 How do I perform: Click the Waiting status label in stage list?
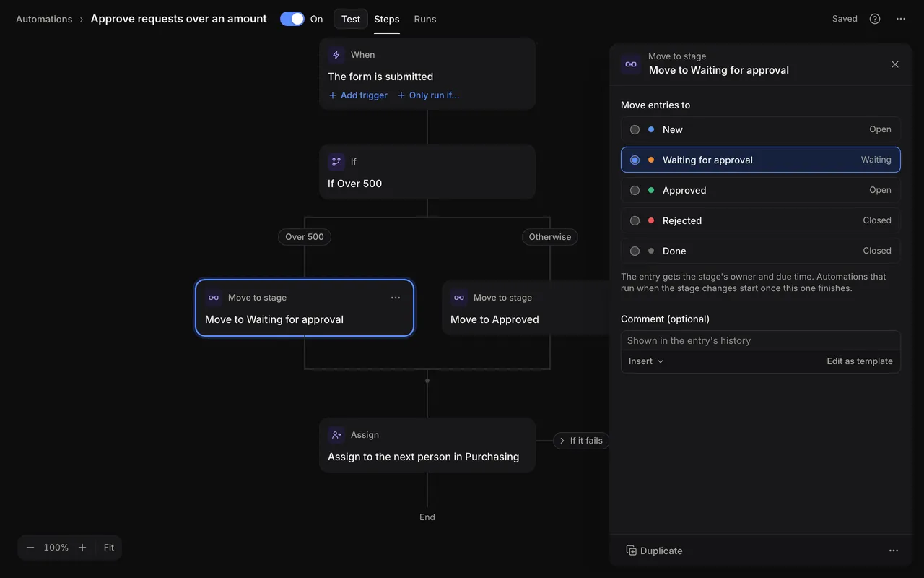click(876, 160)
